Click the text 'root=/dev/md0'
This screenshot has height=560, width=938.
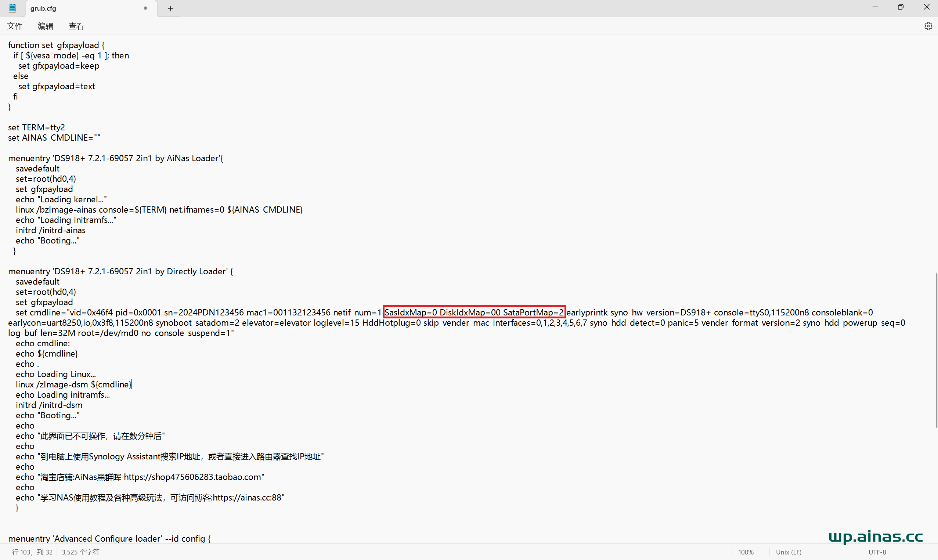108,333
